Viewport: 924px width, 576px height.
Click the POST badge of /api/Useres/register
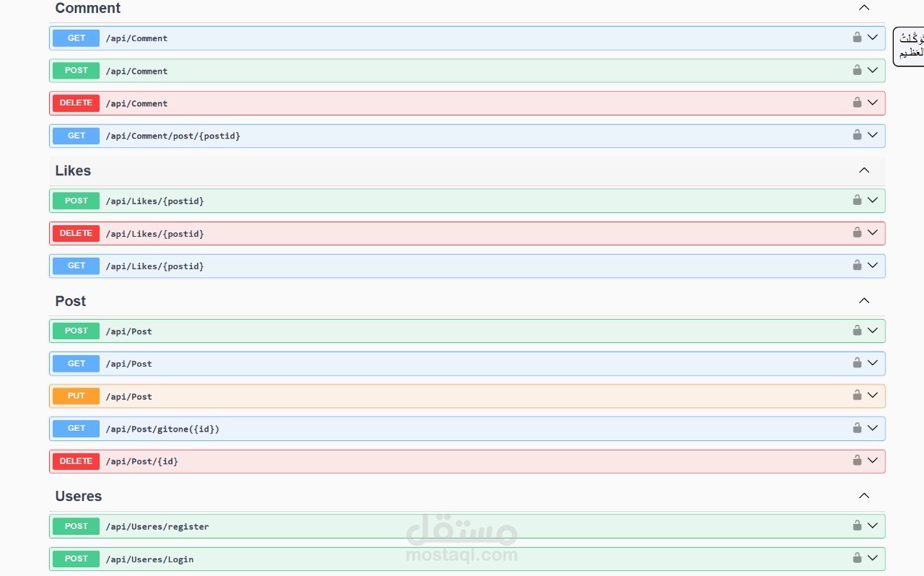[x=76, y=526]
